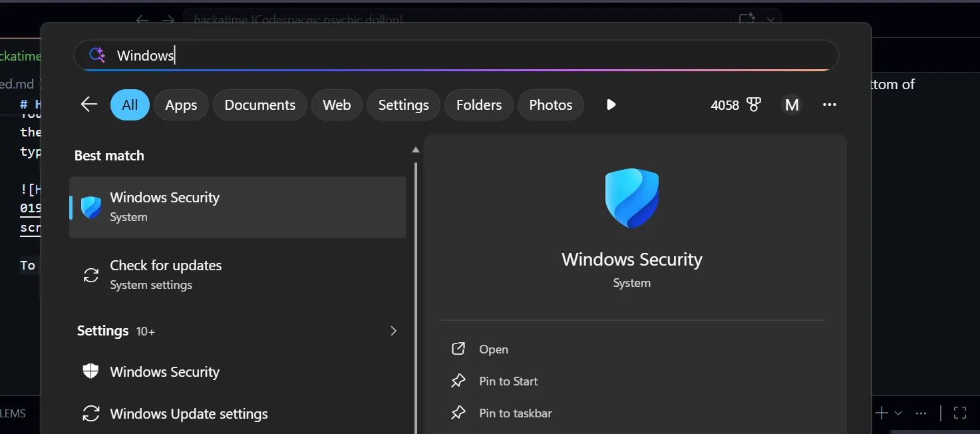Click VS Code terminal panel plus icon

pos(882,413)
